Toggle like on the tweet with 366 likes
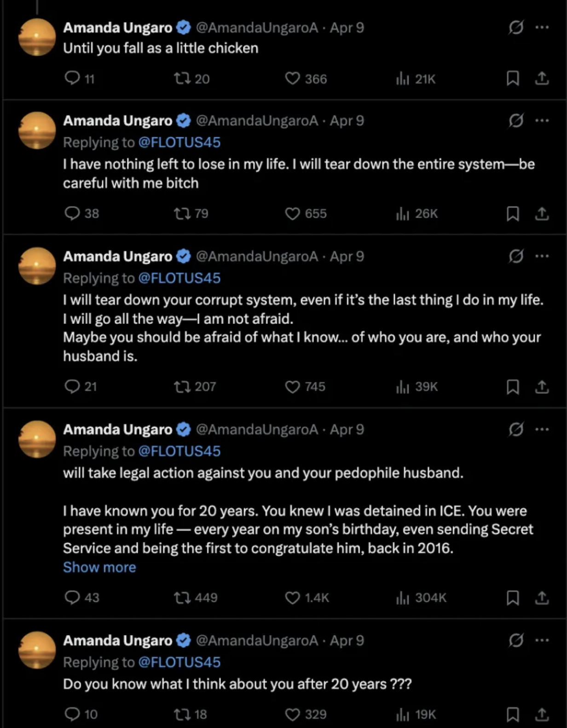This screenshot has width=567, height=728. pyautogui.click(x=293, y=79)
